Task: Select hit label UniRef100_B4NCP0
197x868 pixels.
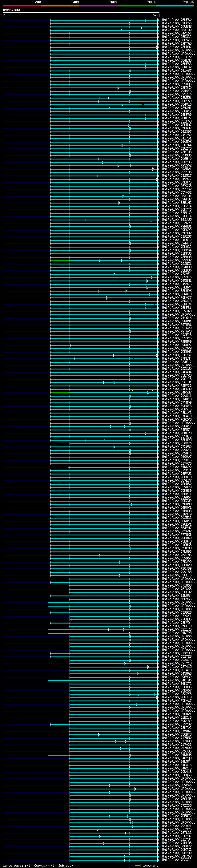Action: point(177,467)
